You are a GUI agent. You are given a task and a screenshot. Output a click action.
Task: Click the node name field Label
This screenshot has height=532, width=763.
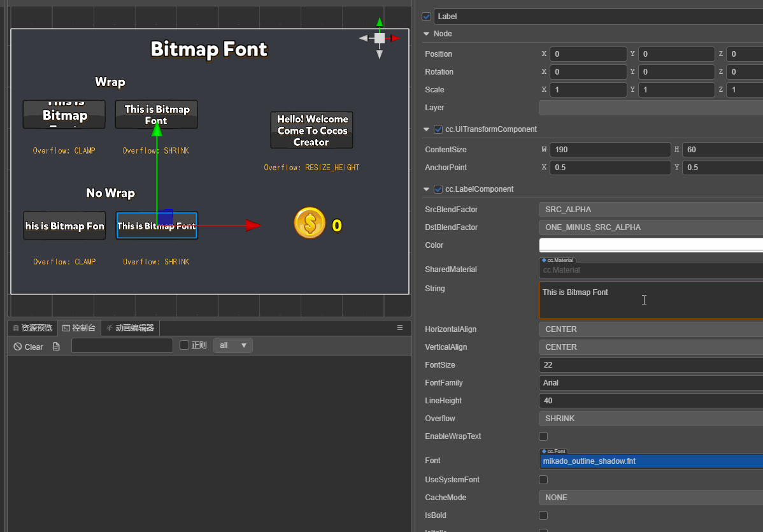[x=599, y=17]
